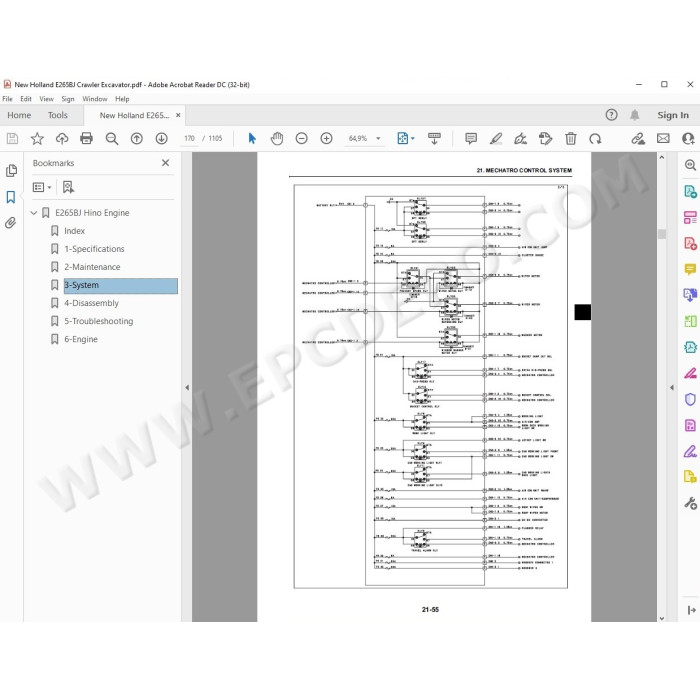Click the Save file icon

pyautogui.click(x=12, y=138)
